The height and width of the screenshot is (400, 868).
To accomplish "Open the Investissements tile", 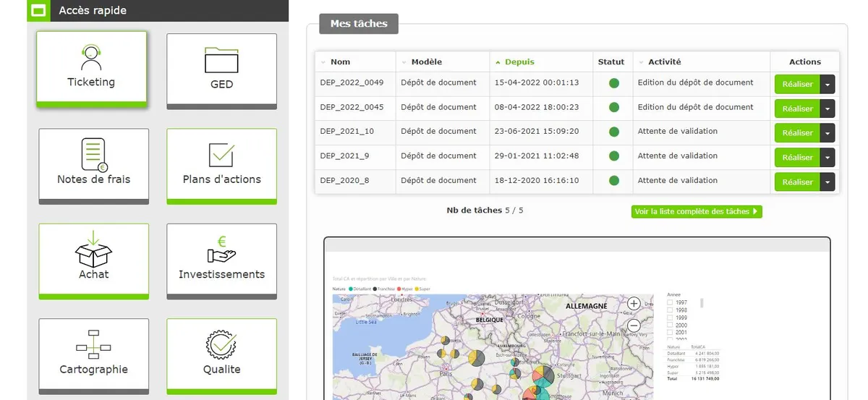I will 221,260.
